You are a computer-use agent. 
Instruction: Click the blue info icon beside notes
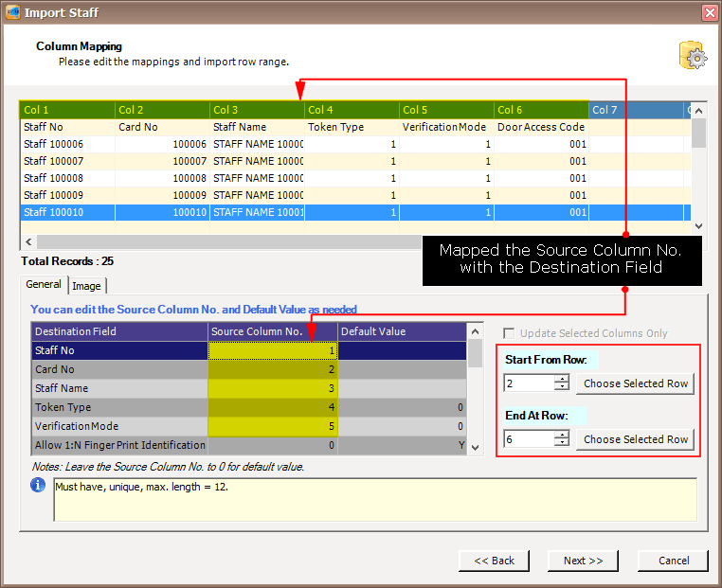[x=38, y=486]
